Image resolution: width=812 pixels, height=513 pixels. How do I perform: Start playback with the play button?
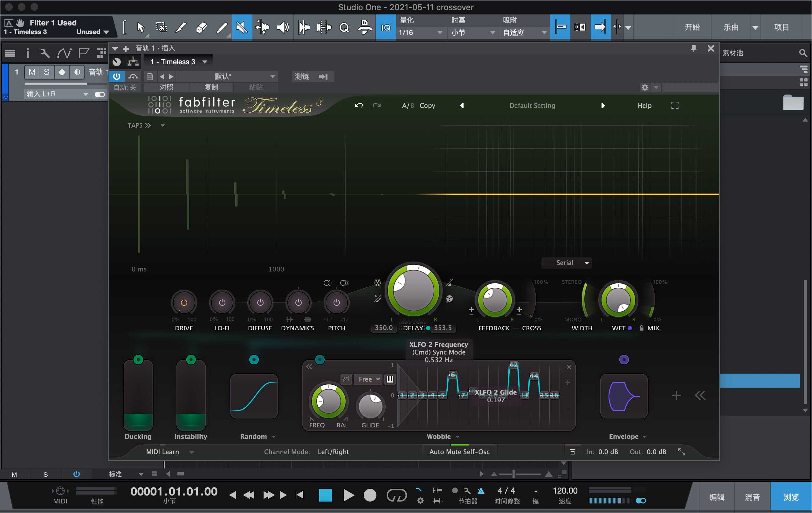(x=349, y=495)
